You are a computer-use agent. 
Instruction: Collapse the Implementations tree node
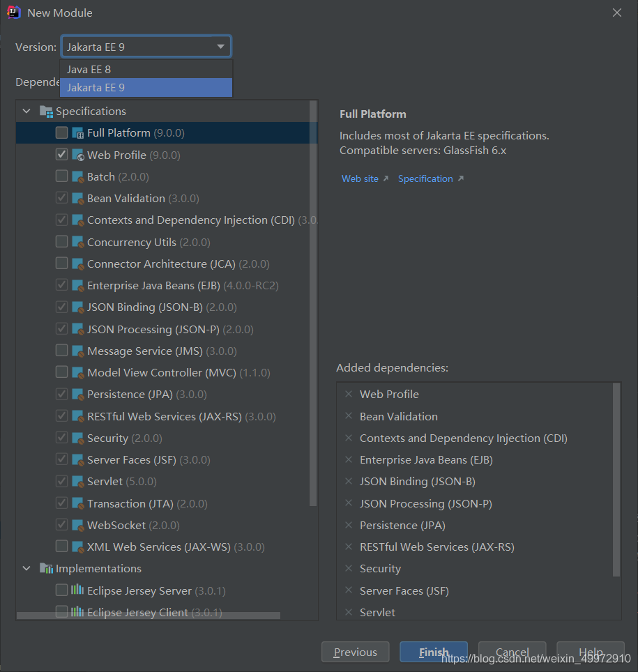point(26,568)
